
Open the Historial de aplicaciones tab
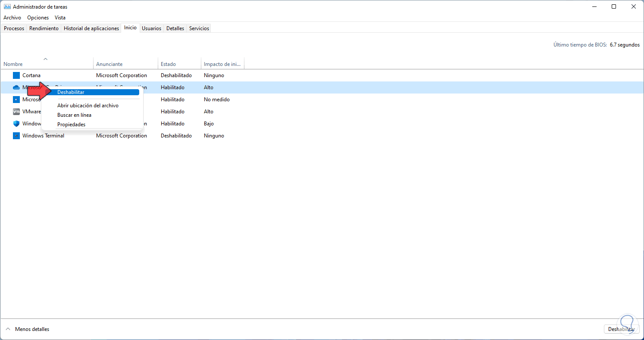(x=91, y=28)
